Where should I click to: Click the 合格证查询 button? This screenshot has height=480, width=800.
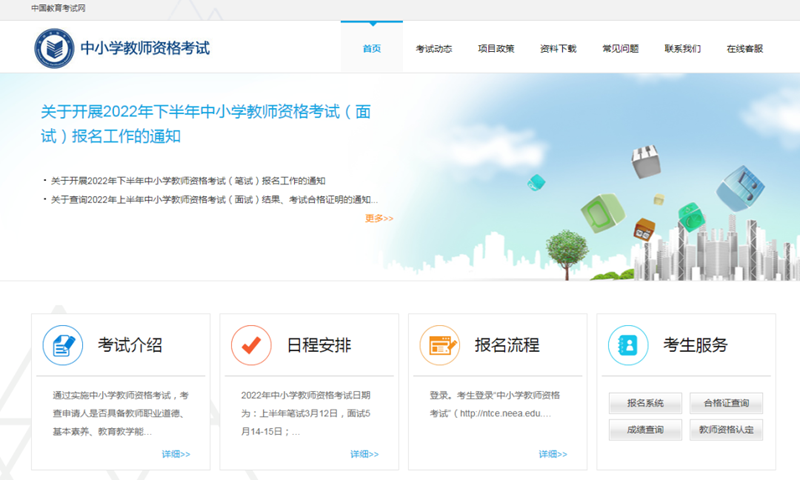click(x=725, y=403)
